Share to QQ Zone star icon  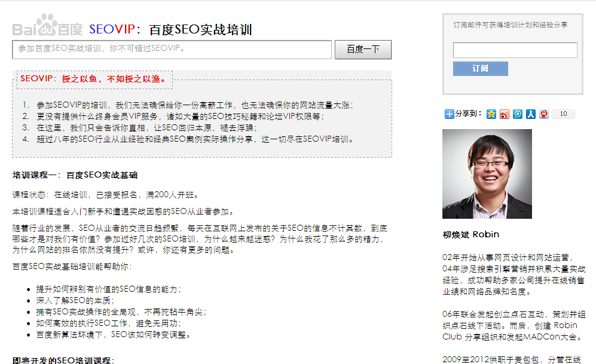[x=491, y=114]
